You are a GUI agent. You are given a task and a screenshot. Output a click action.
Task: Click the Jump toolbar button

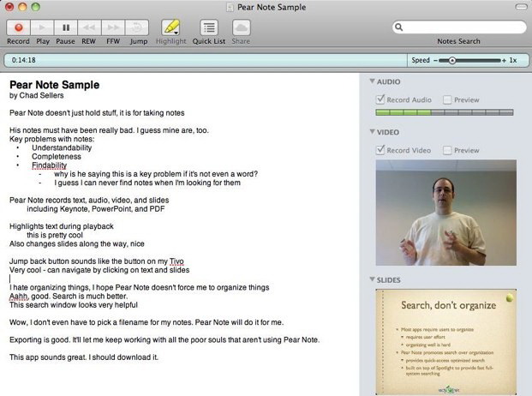click(137, 27)
